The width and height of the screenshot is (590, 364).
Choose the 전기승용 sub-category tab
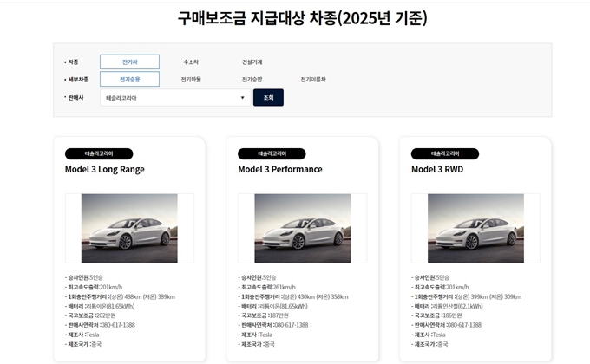pyautogui.click(x=129, y=80)
